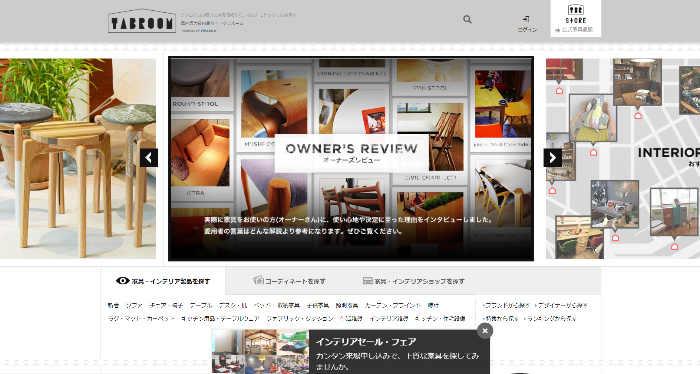Open the キッチン用品・テーブルウェア link
The image size is (700, 374).
220,319
